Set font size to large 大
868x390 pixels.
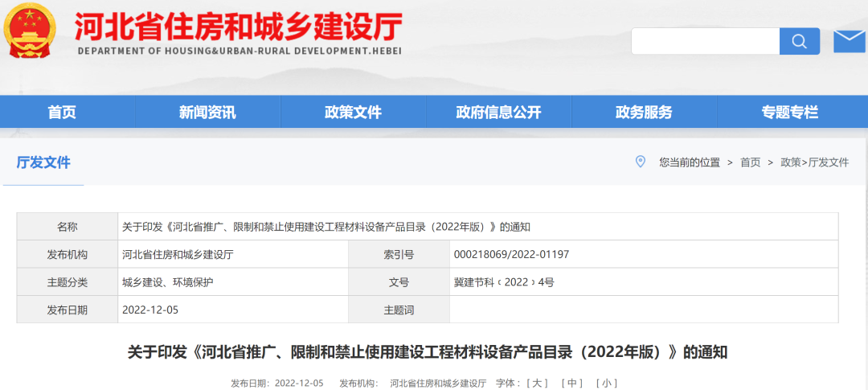pyautogui.click(x=538, y=384)
